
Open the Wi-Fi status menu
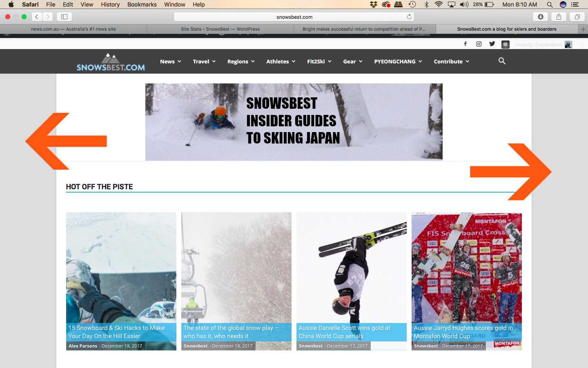tap(439, 4)
